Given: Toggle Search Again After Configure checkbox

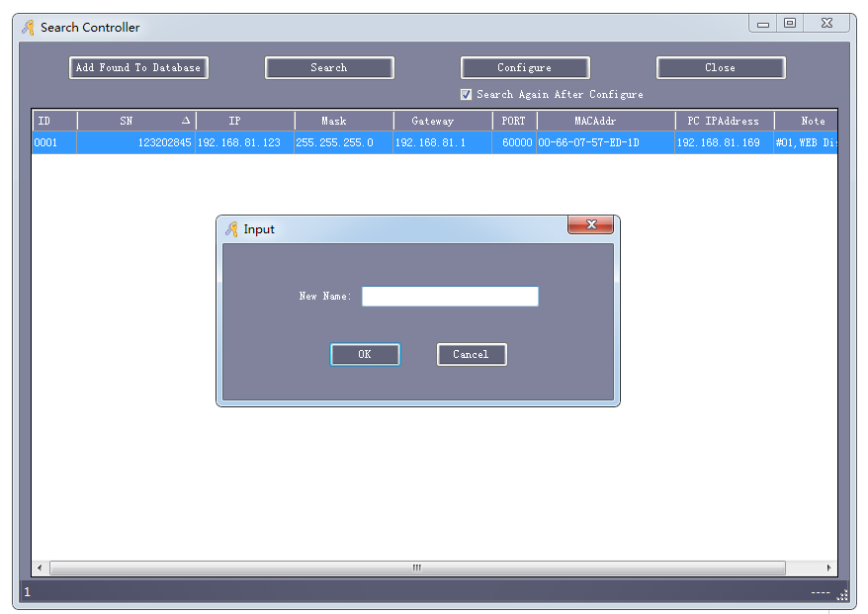Looking at the screenshot, I should pyautogui.click(x=467, y=95).
